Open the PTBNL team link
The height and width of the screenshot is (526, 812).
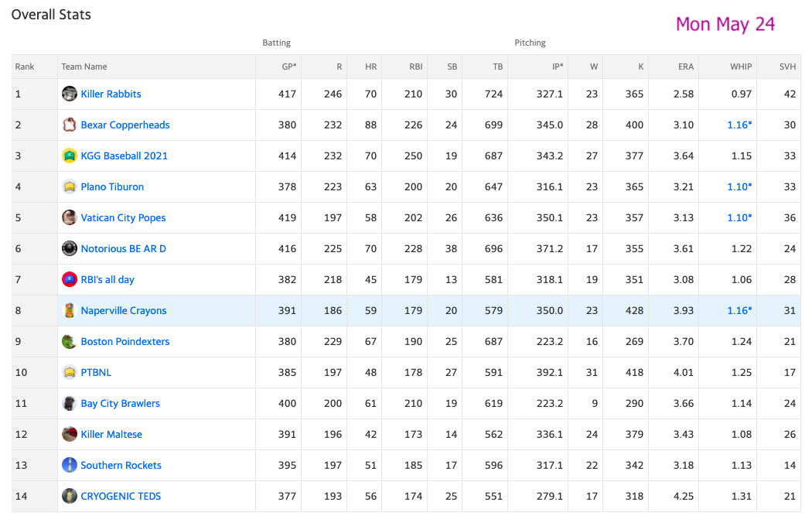pyautogui.click(x=96, y=372)
